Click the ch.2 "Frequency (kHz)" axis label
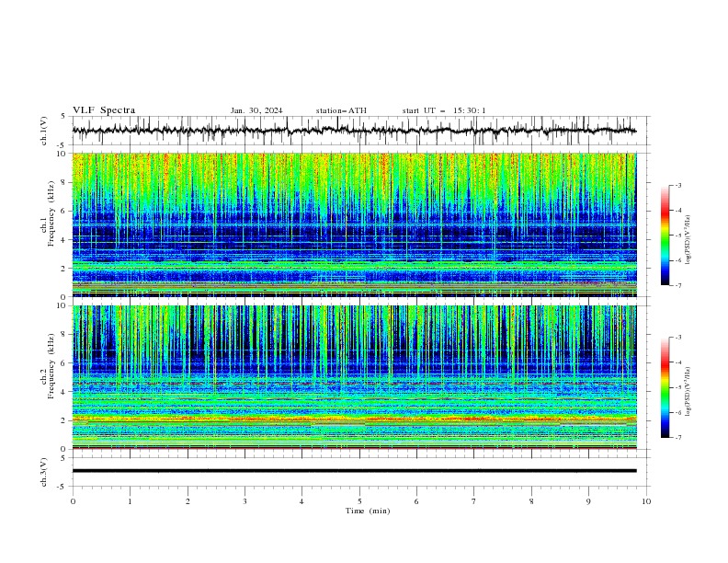This screenshot has width=728, height=563. 51,365
